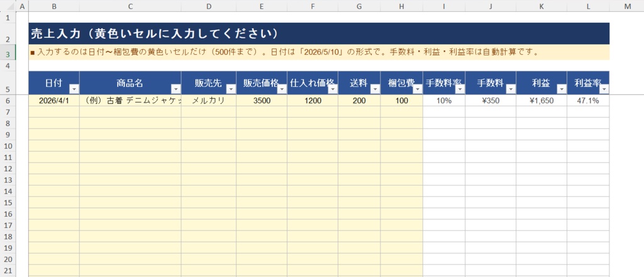Viewport: 644px width, 277px height.
Task: Open the 仕入れ価格 filter dropdown
Action: tap(333, 89)
